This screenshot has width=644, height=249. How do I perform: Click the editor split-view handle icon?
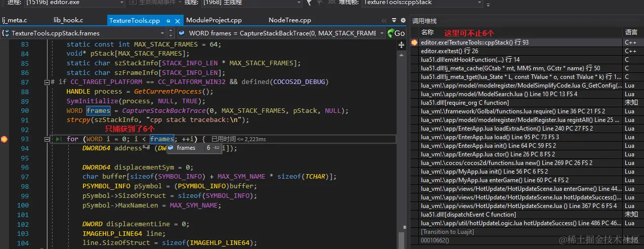tap(402, 45)
